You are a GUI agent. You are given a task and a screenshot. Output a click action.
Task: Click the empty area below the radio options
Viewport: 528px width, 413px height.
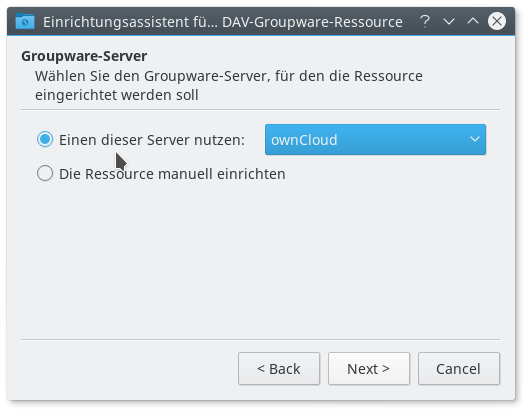coord(260,259)
